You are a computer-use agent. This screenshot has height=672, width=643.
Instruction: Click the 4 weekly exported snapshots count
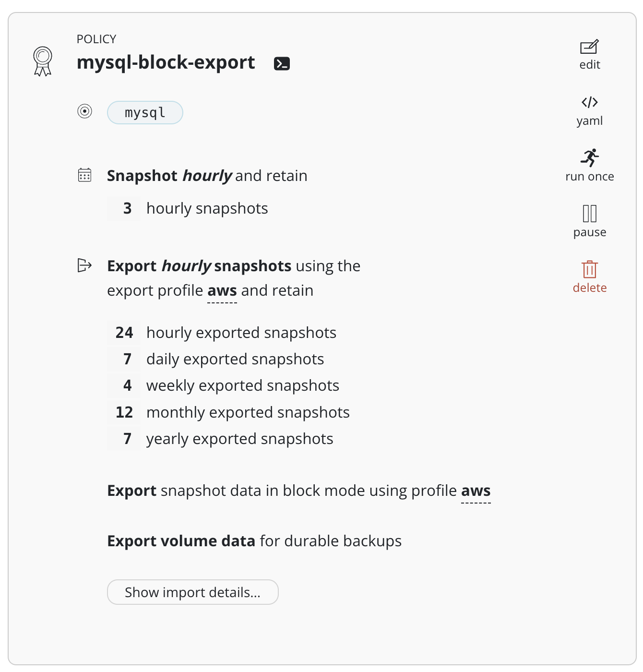[x=127, y=385]
